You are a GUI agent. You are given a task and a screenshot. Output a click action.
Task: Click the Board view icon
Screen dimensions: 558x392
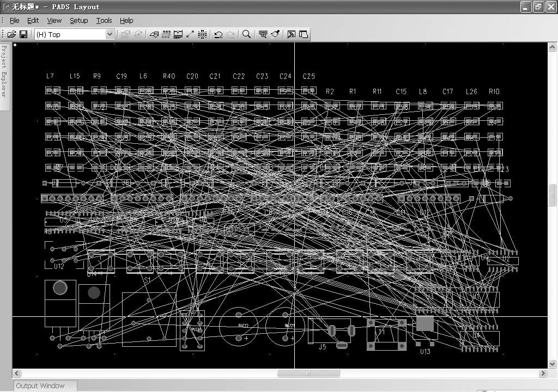coord(263,34)
